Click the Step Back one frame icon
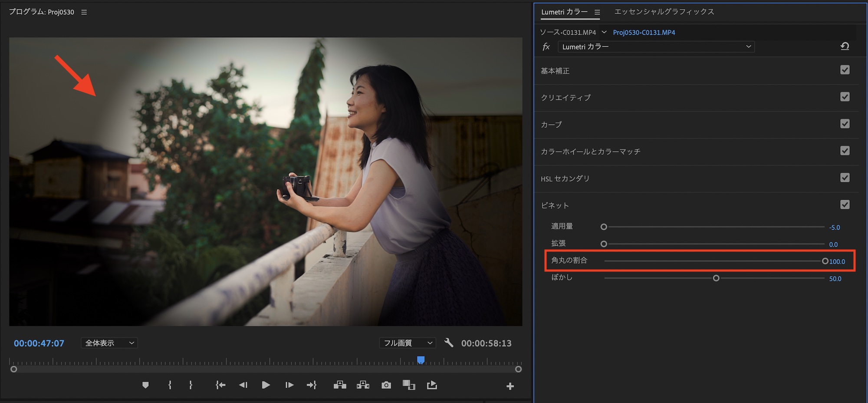The width and height of the screenshot is (868, 403). coord(243,385)
